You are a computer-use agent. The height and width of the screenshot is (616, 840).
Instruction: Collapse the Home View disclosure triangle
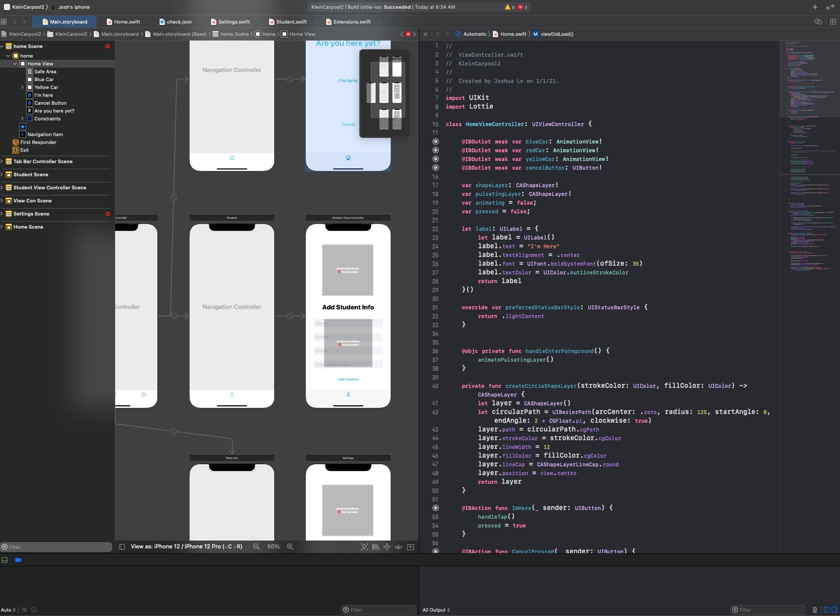coord(15,64)
